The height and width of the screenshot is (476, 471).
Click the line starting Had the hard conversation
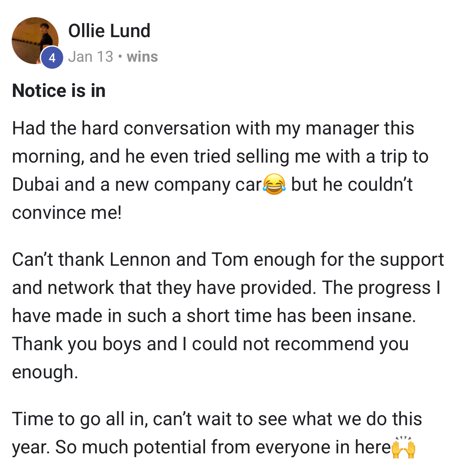(x=213, y=129)
